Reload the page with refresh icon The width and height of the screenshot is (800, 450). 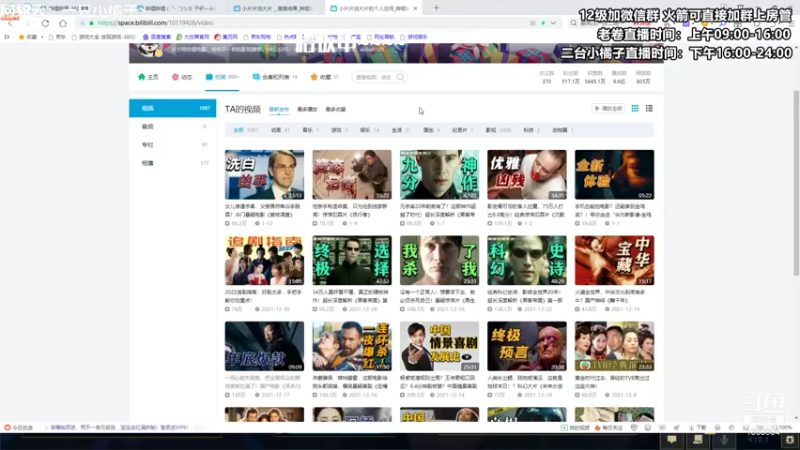coord(45,23)
